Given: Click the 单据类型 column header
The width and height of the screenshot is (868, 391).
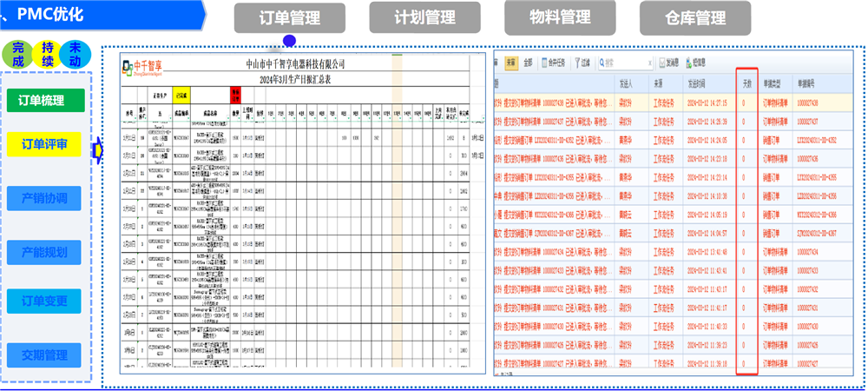Looking at the screenshot, I should pyautogui.click(x=773, y=83).
